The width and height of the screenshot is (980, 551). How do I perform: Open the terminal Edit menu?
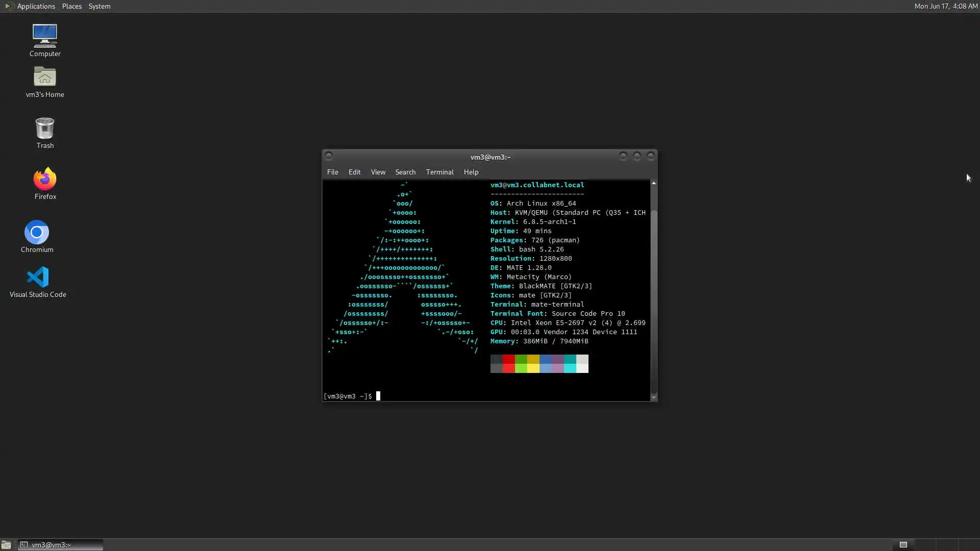click(354, 172)
